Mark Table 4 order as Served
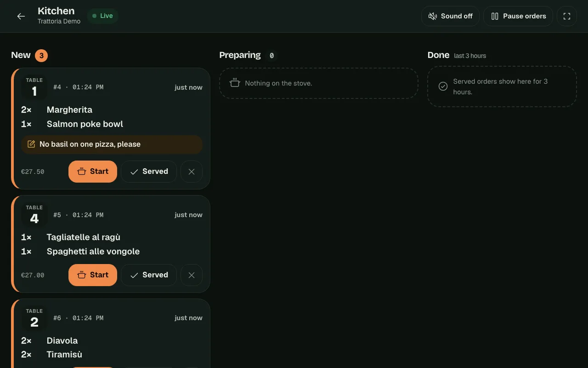 149,275
